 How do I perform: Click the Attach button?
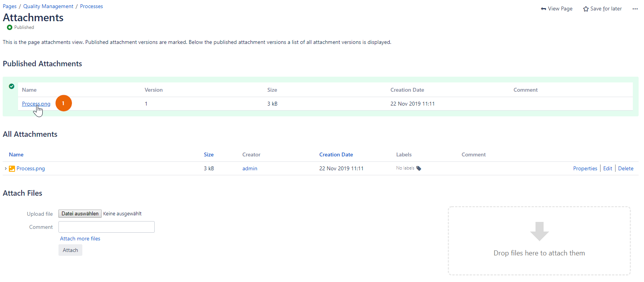pos(70,250)
